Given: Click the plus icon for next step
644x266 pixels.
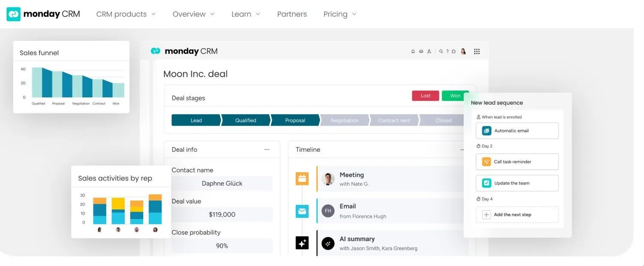Looking at the screenshot, I should (x=486, y=214).
